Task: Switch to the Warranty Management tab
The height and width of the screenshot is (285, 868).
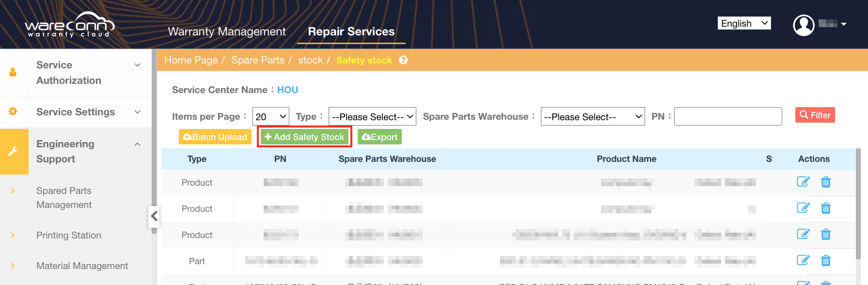Action: point(227,32)
